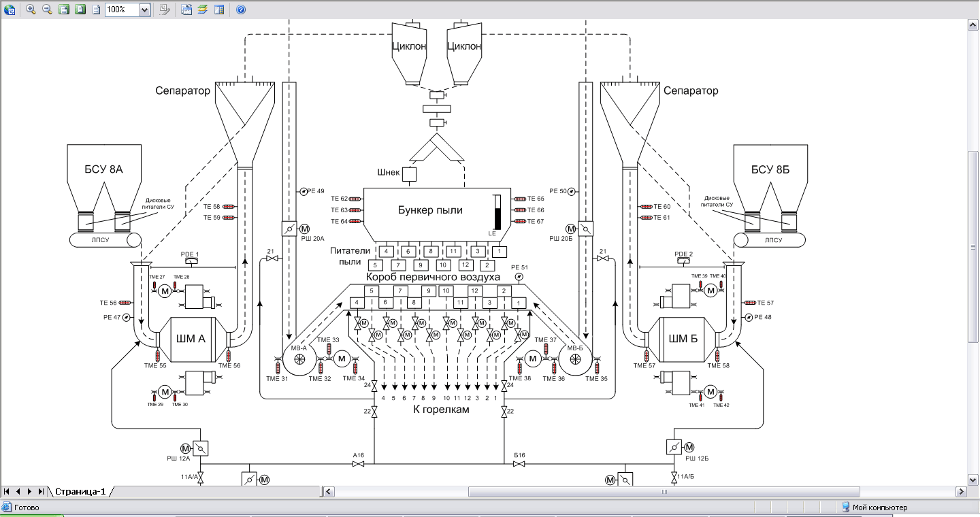Viewport: 980px width, 517px height.
Task: Click the TME 58 sensor label
Action: (x=719, y=366)
